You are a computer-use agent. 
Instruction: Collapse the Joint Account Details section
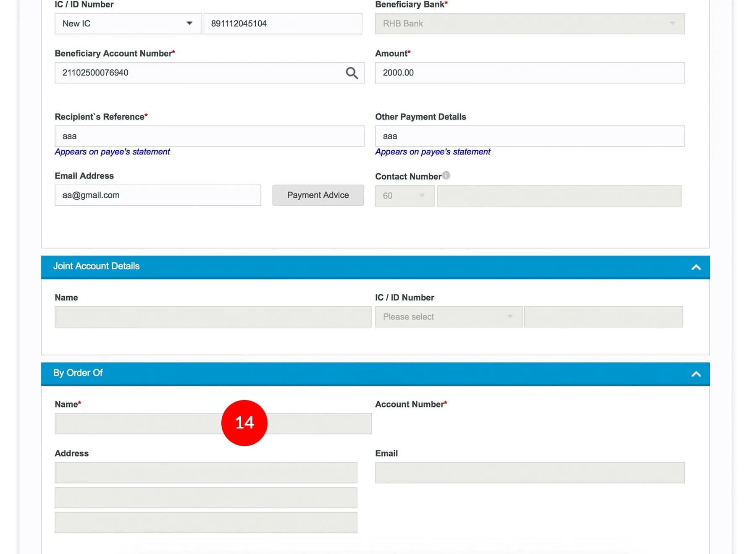click(x=696, y=267)
